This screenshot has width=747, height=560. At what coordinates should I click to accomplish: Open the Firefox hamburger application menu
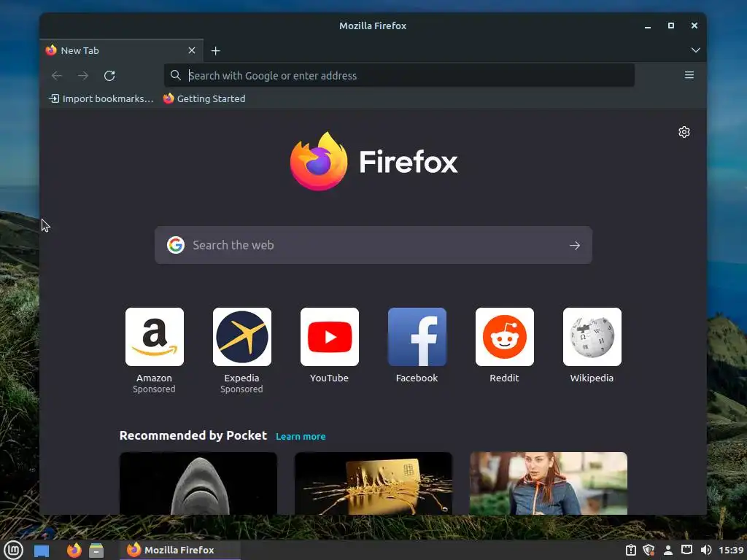pyautogui.click(x=689, y=75)
